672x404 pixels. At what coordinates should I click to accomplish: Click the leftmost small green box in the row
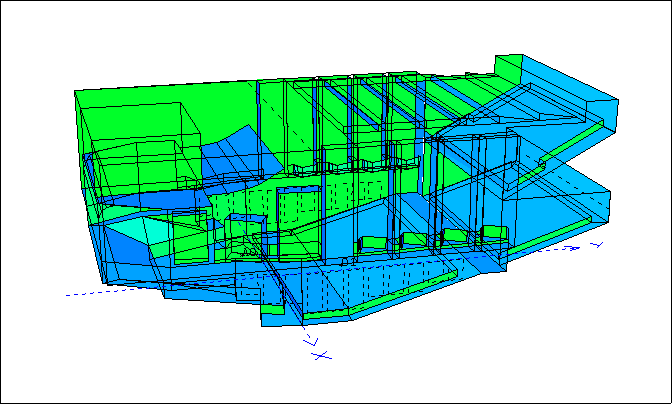(x=370, y=245)
